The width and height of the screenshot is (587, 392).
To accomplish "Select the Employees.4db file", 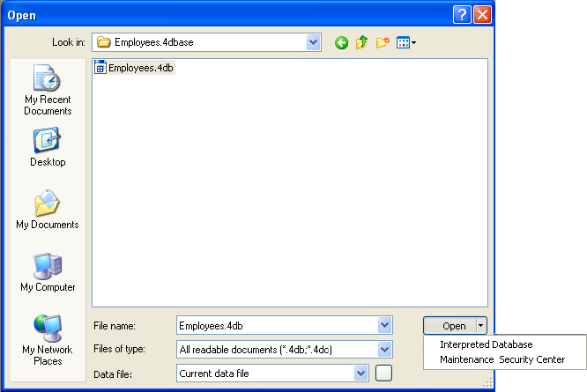I will [134, 68].
